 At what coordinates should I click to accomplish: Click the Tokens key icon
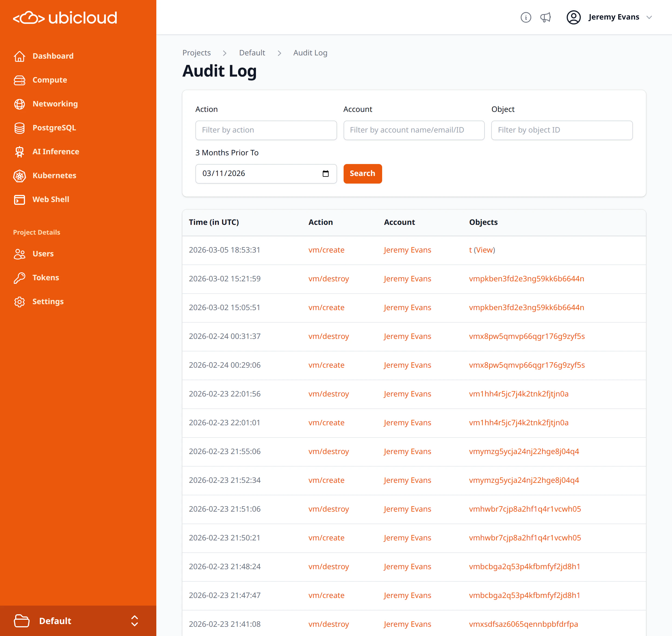click(20, 278)
